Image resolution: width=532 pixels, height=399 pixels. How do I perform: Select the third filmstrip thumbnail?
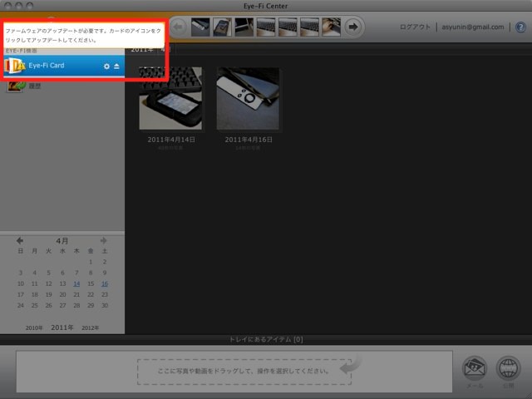(x=244, y=27)
